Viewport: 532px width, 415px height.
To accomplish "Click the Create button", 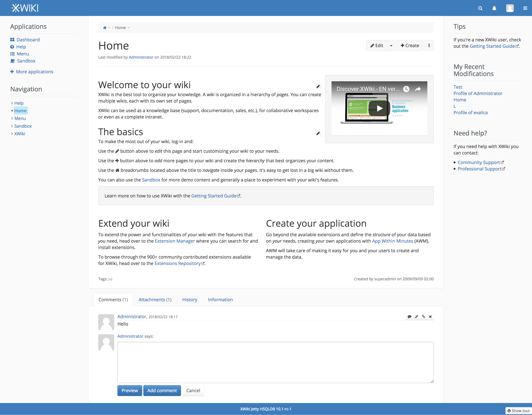I will 410,46.
